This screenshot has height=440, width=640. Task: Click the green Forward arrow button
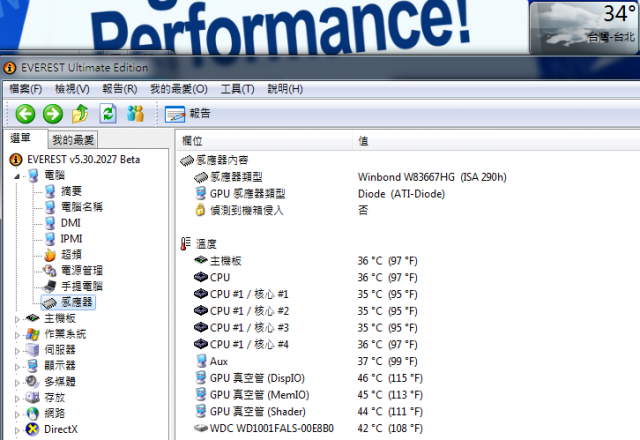point(53,113)
